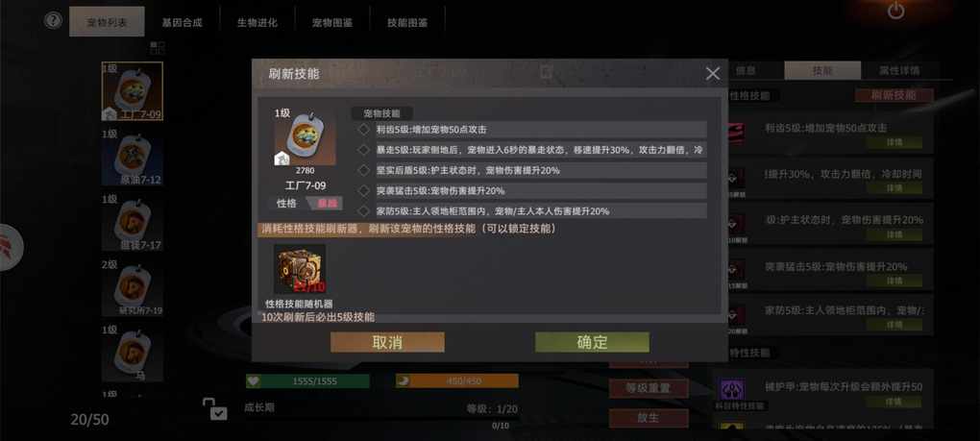Screen dimensions: 980x441
Task: Click the help question mark icon
Action: 53,20
